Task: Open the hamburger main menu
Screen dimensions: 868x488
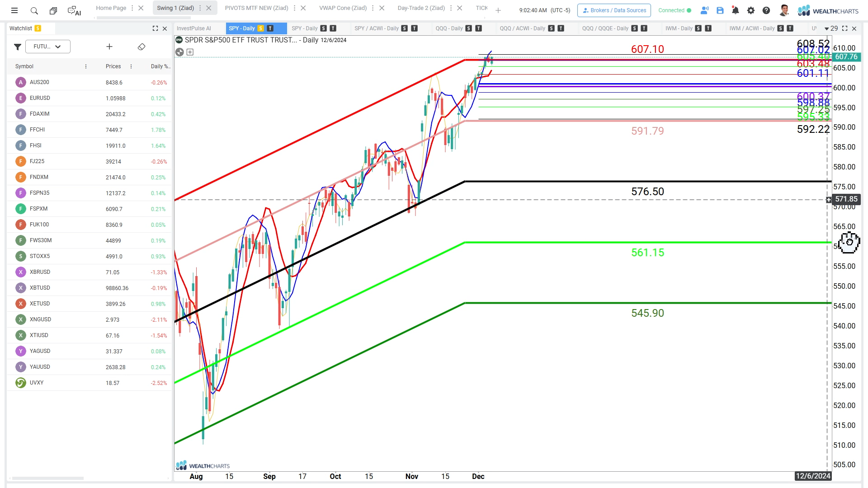Action: tap(14, 10)
